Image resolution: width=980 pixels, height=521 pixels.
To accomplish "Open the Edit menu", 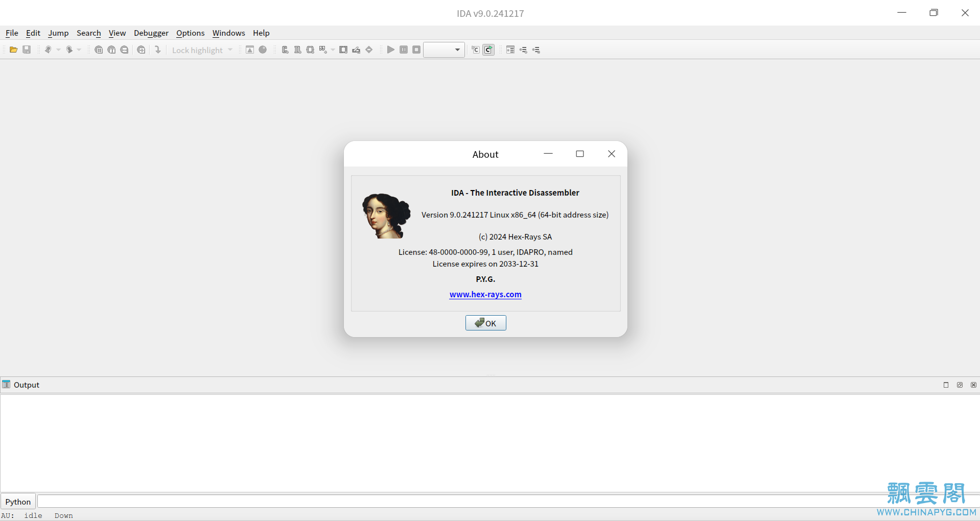I will 33,33.
